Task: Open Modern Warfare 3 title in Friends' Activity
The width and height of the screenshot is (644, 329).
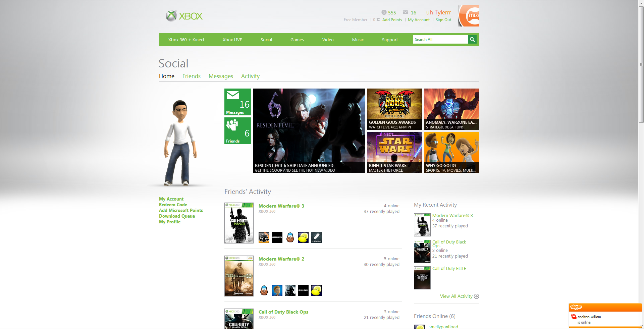Action: [281, 206]
